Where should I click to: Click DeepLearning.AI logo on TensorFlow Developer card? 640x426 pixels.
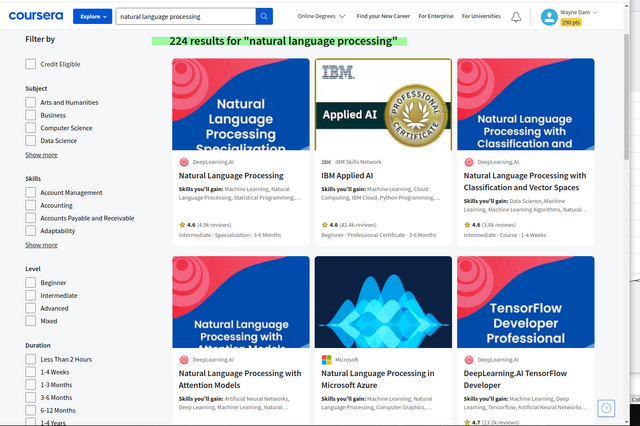click(x=469, y=359)
